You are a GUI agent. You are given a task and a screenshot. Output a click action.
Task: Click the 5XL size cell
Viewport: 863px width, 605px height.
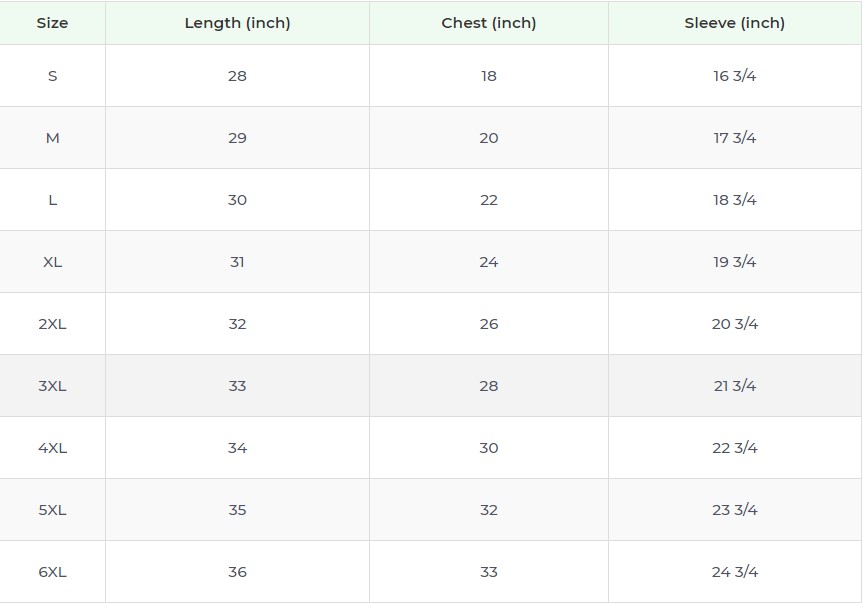point(52,510)
